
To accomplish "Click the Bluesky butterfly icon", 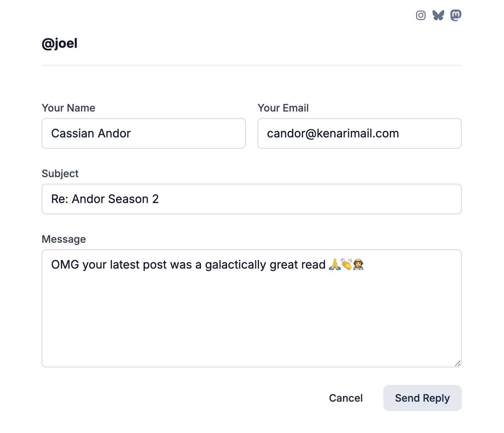I will 438,15.
